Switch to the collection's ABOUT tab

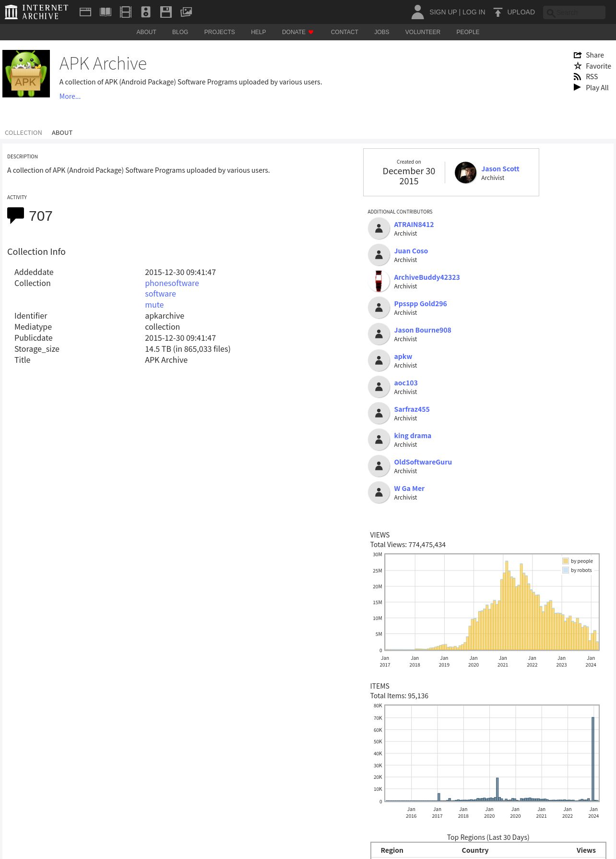click(62, 133)
